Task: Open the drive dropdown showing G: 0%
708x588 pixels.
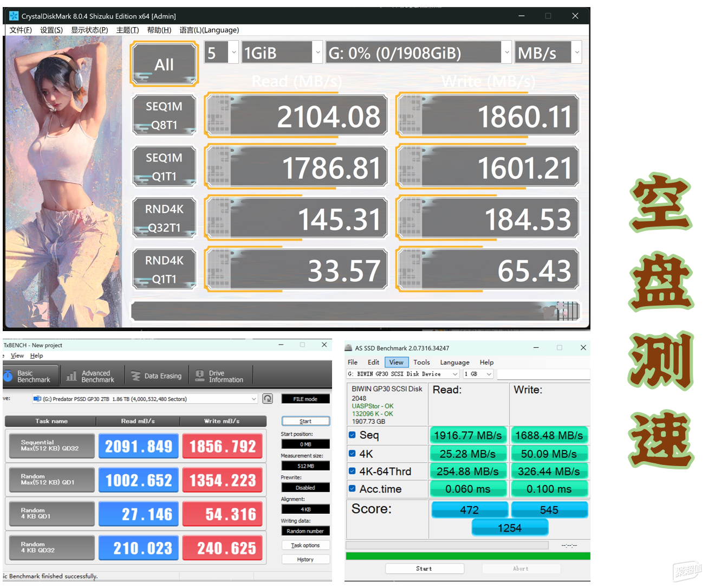Action: click(419, 53)
